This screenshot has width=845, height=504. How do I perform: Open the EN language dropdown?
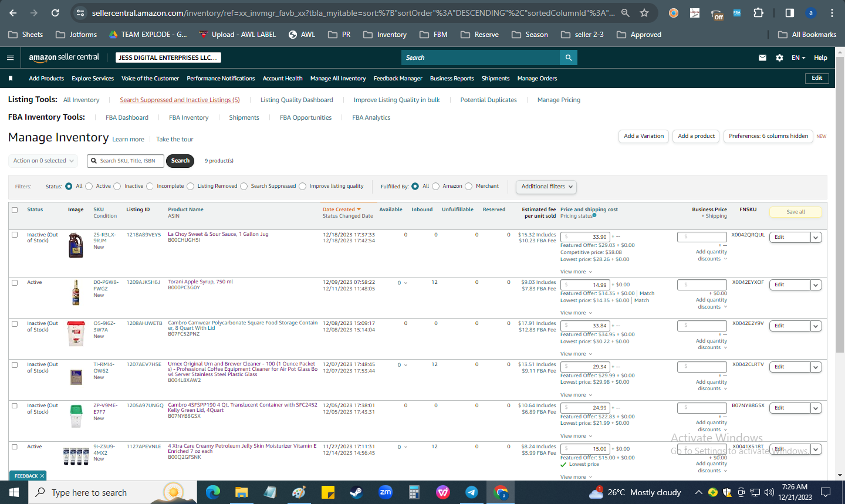pos(798,57)
